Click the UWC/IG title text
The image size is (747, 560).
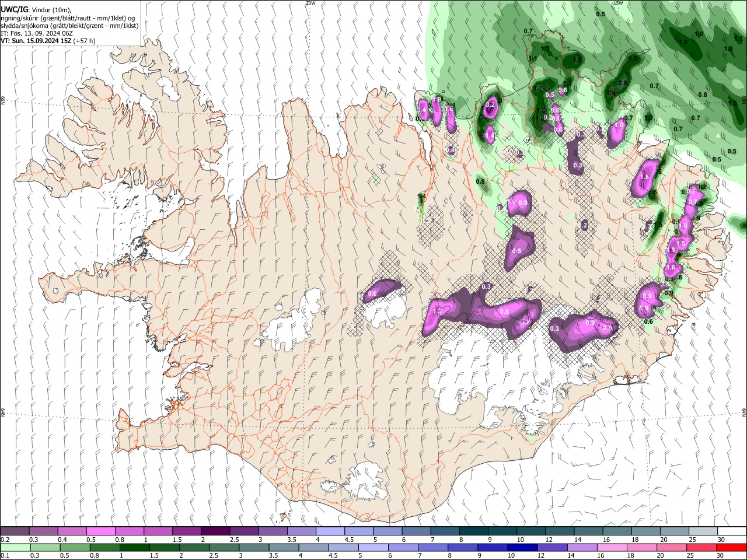click(x=14, y=9)
